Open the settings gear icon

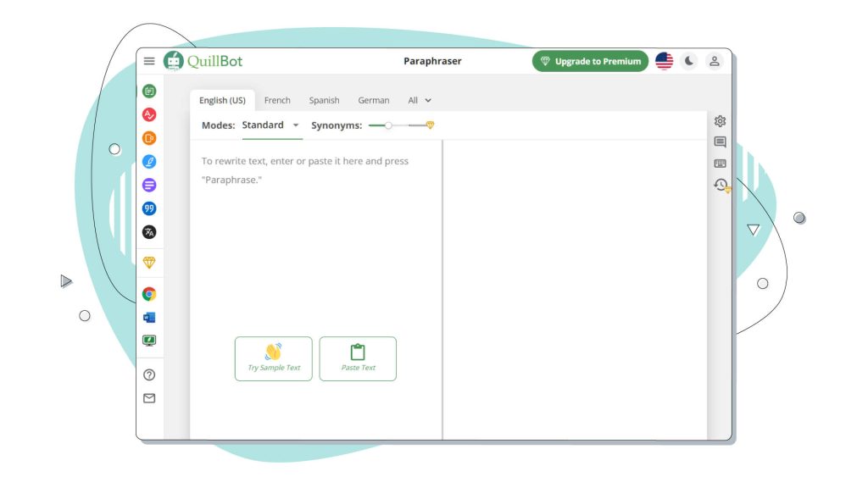coord(720,120)
